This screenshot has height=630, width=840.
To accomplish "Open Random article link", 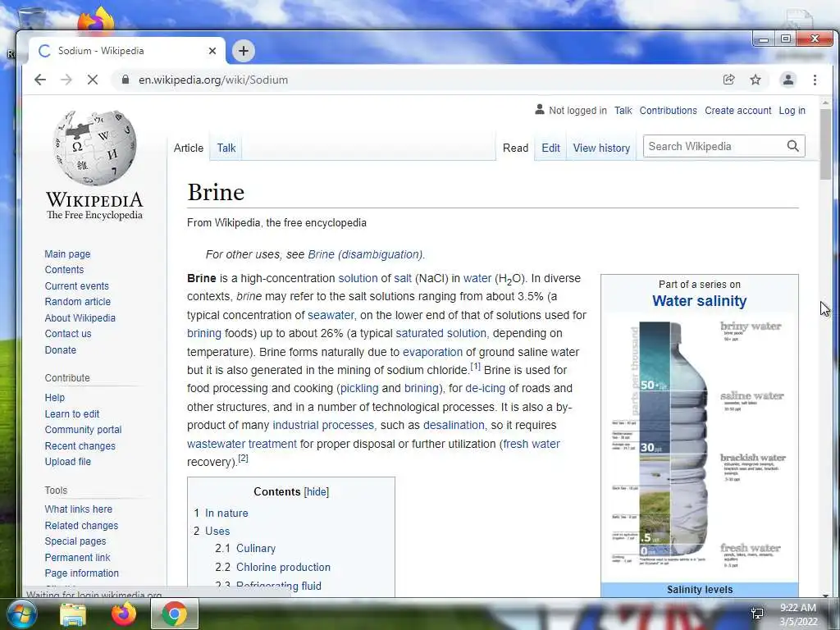I will pyautogui.click(x=78, y=302).
